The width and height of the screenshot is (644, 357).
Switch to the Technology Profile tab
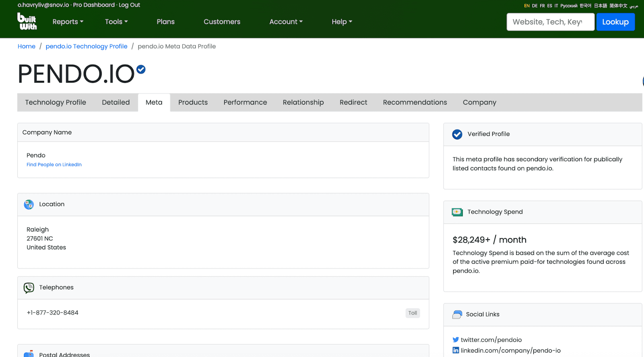coord(56,103)
